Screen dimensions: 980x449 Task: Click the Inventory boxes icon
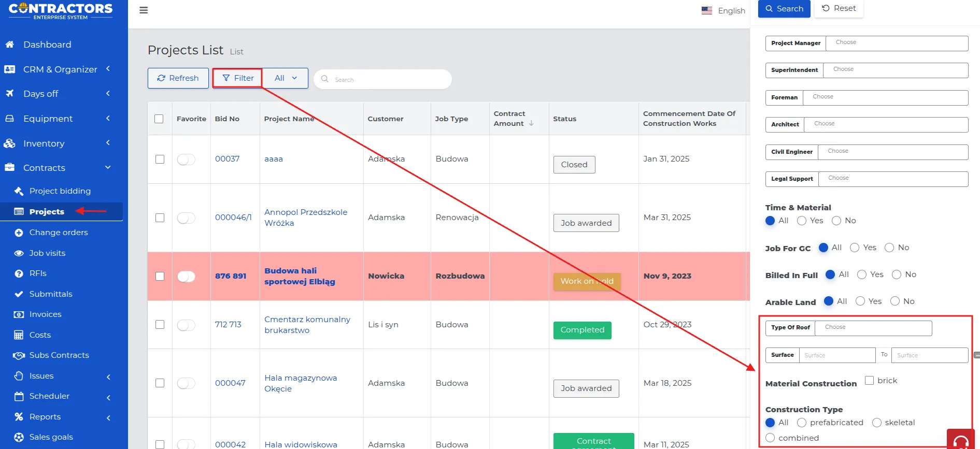click(x=10, y=143)
